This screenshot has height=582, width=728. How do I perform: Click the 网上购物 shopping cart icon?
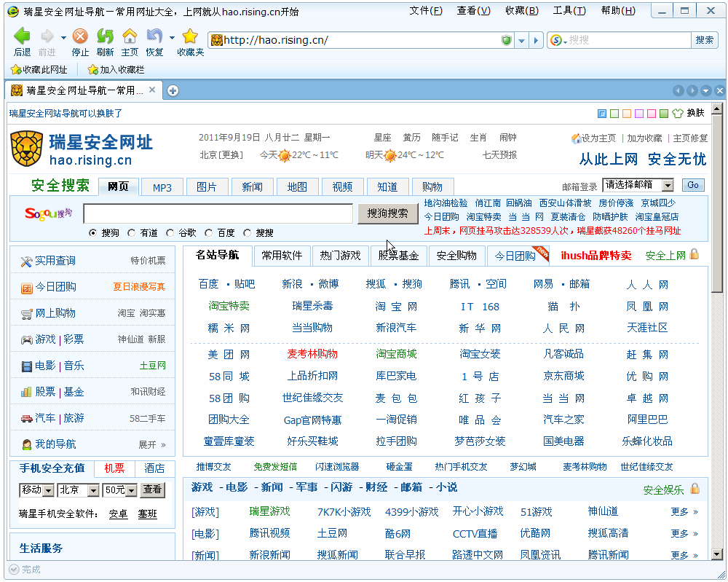[26, 314]
